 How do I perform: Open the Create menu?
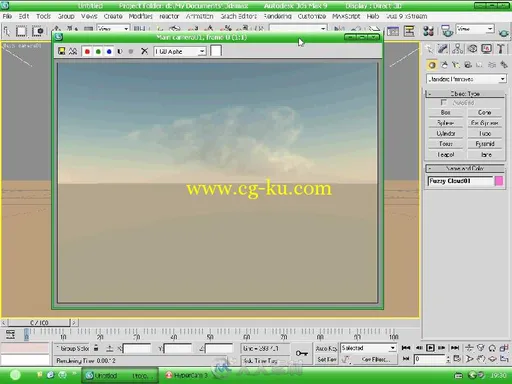[113, 16]
